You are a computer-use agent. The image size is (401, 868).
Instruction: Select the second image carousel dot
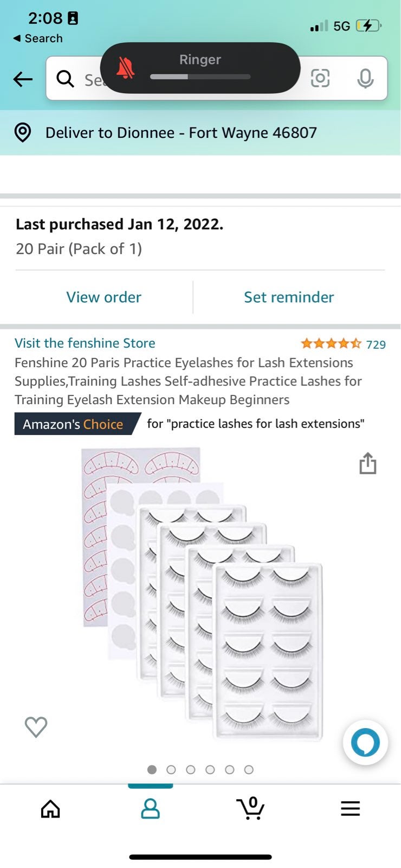click(x=171, y=770)
